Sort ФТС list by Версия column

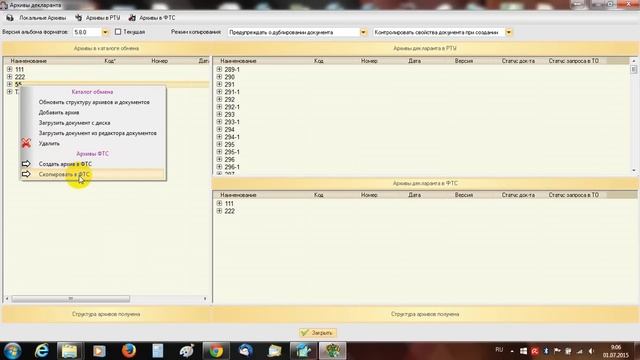(464, 195)
